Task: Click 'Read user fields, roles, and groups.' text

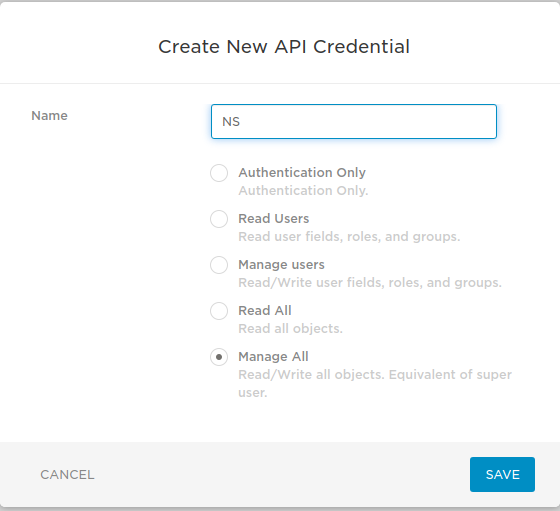Action: [x=349, y=237]
